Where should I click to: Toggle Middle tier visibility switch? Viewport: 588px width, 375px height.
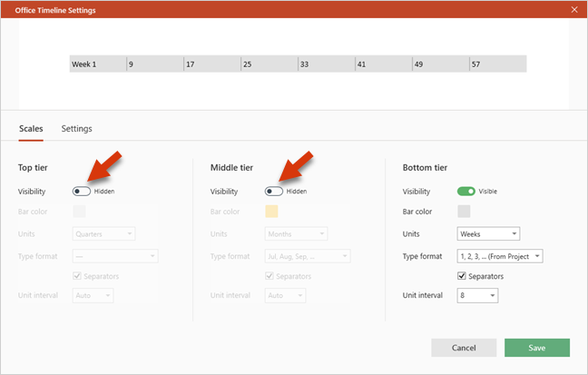click(x=274, y=192)
